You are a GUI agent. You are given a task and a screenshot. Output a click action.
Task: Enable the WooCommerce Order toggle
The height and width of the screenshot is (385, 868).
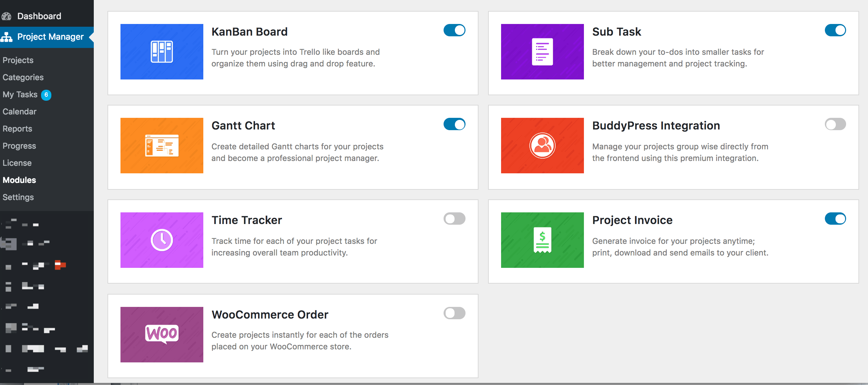click(x=454, y=313)
